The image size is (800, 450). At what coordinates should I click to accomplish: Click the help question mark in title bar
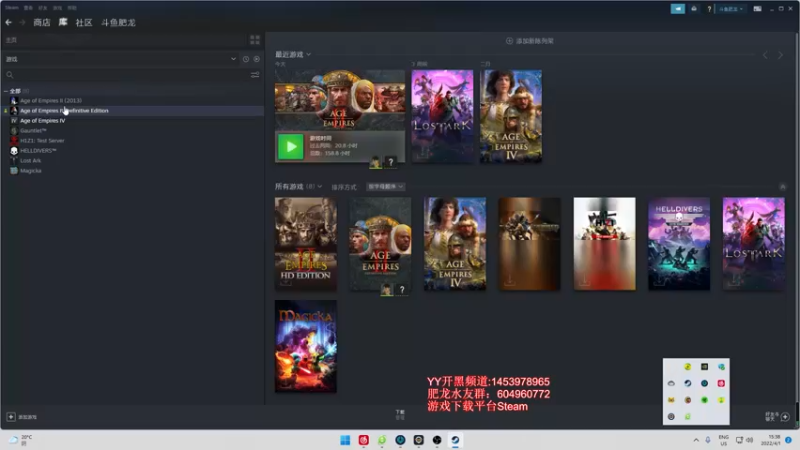[x=709, y=9]
